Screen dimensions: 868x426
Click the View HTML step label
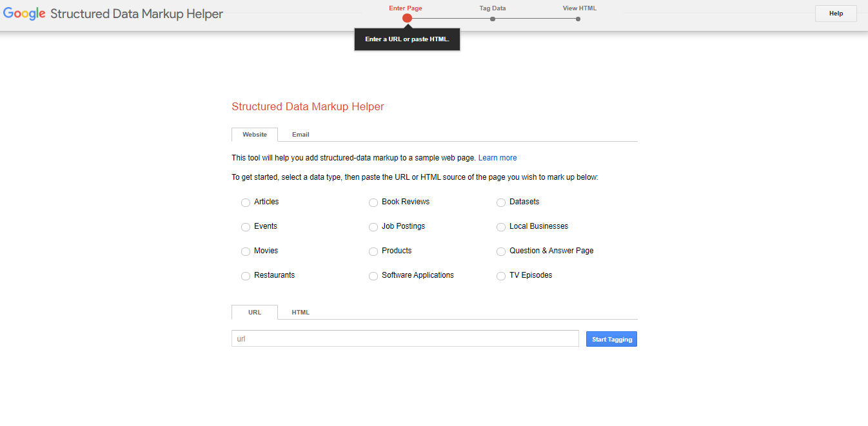point(580,8)
